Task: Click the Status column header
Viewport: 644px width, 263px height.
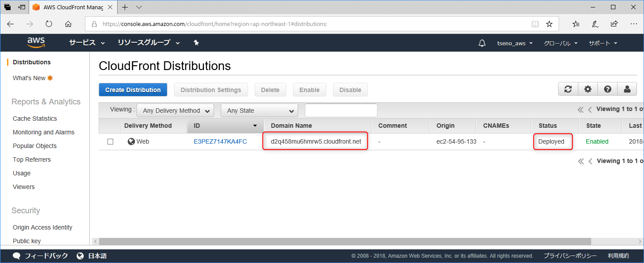Action: (x=555, y=126)
